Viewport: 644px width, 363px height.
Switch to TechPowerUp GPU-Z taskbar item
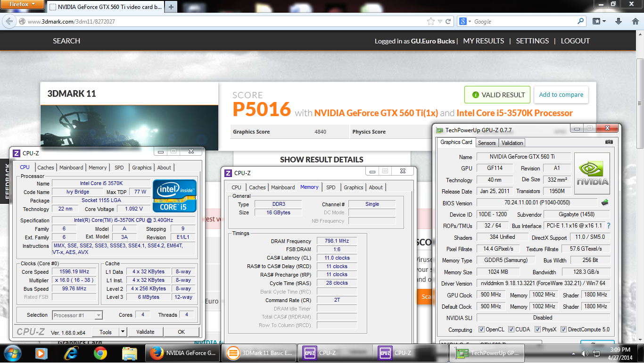487,353
